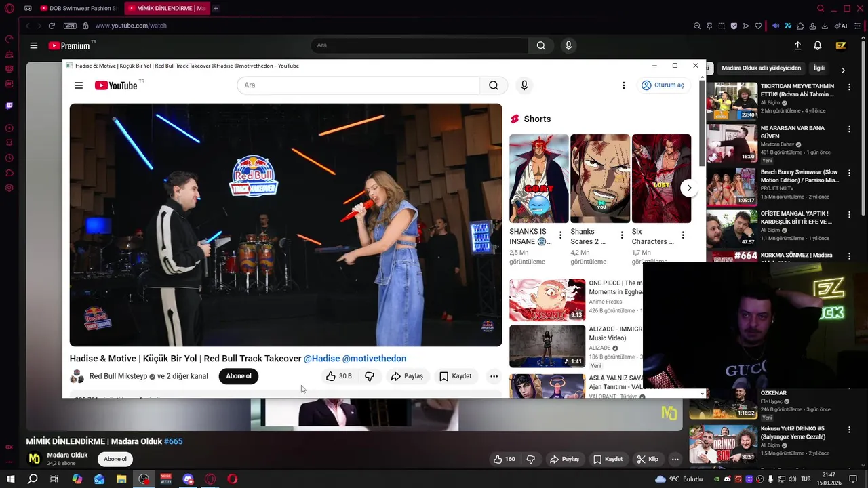This screenshot has width=868, height=488.
Task: Click Paylaş under the Hadise & Motive video
Action: click(x=407, y=376)
